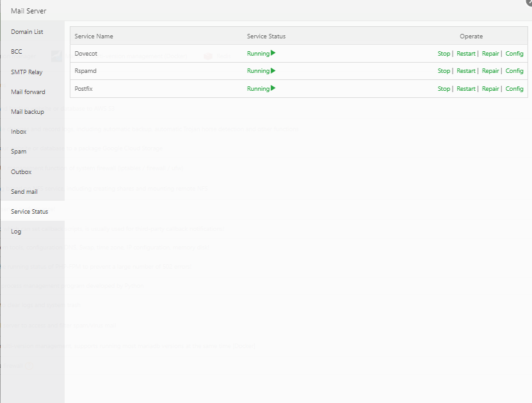Click the green play icon beside Dovecot Running

click(273, 53)
